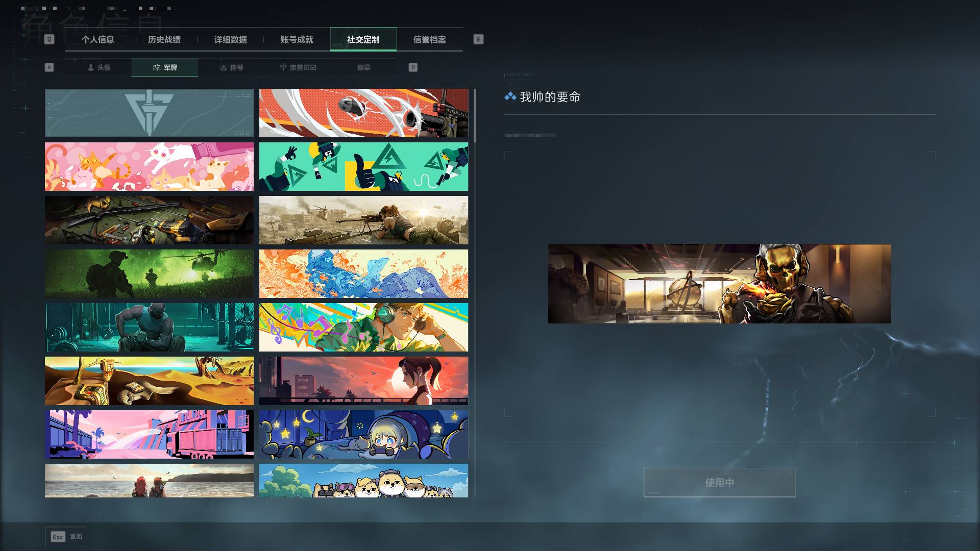This screenshot has width=980, height=551.
Task: Pick the green night-vision soldiers dog tag
Action: tap(149, 274)
